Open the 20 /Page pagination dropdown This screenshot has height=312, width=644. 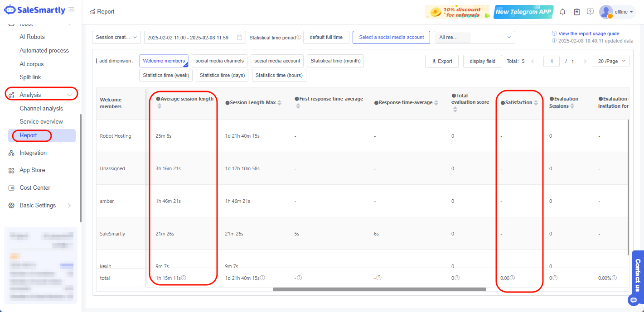point(610,61)
